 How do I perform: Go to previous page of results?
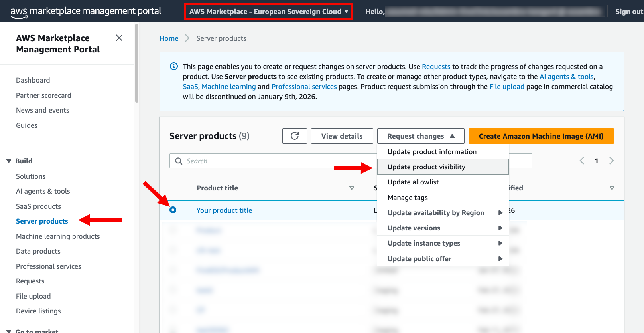582,161
